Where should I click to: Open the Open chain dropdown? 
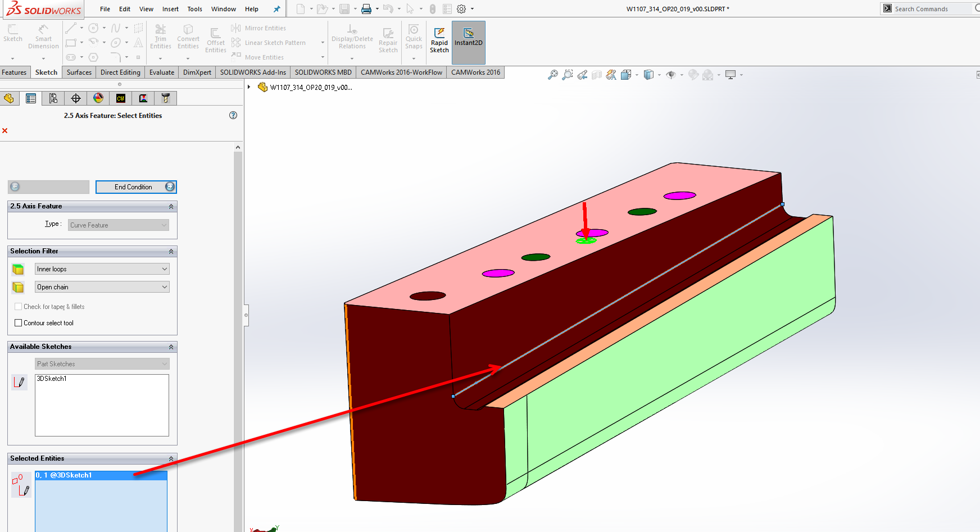pyautogui.click(x=102, y=287)
